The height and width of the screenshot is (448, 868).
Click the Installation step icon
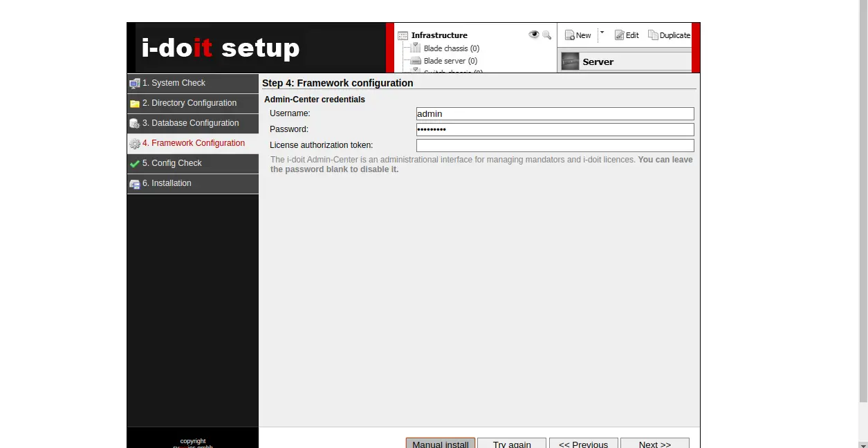coord(135,184)
